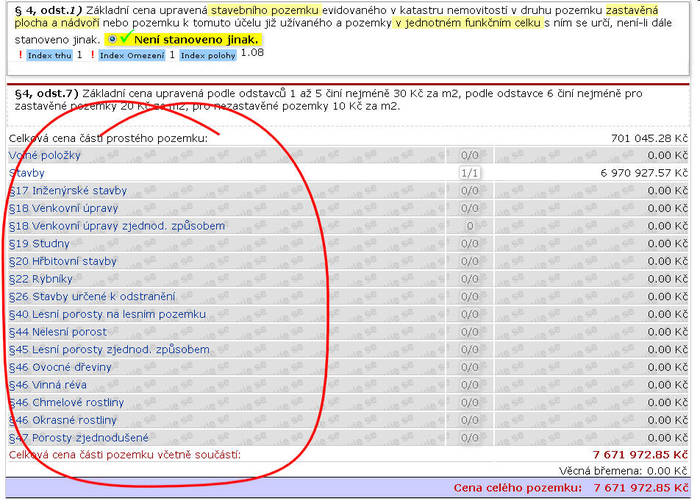Open the Stavby section link
The image size is (700, 504).
(x=27, y=173)
